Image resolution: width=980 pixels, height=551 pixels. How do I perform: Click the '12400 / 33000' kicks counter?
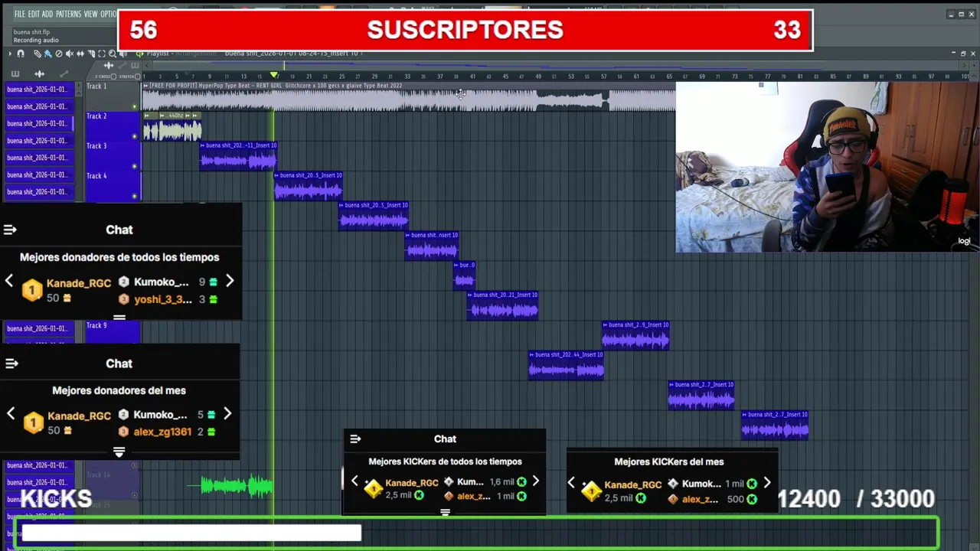(x=856, y=499)
